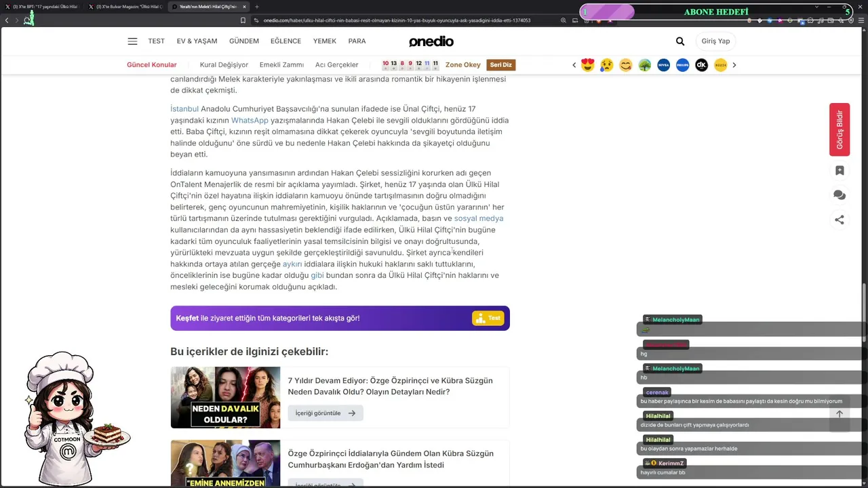Click the sosyal medya link

pyautogui.click(x=479, y=219)
